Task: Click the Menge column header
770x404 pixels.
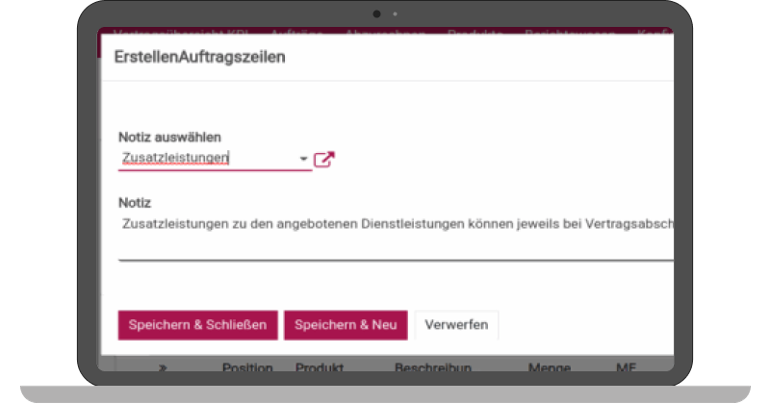Action: [x=549, y=368]
